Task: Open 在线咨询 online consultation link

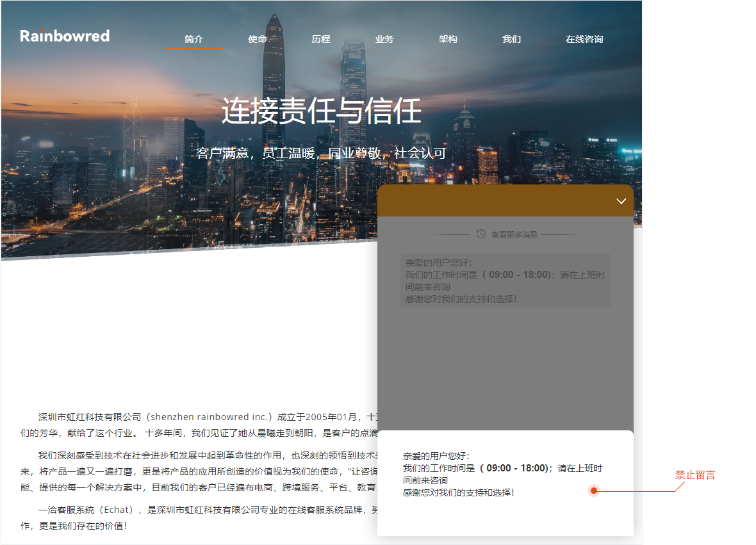Action: pos(584,39)
